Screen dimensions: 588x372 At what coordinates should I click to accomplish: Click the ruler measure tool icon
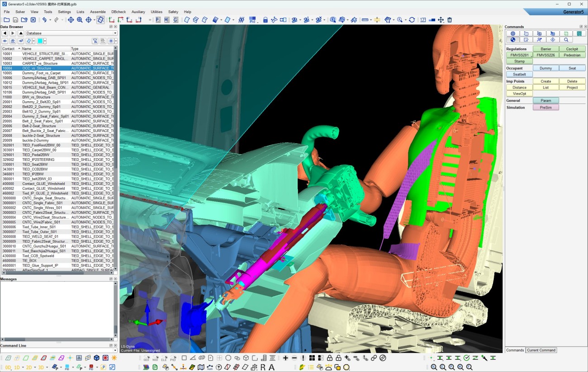click(365, 20)
